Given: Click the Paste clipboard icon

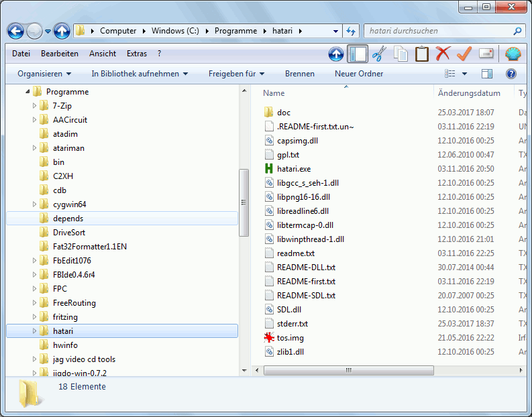Looking at the screenshot, I should pos(422,54).
